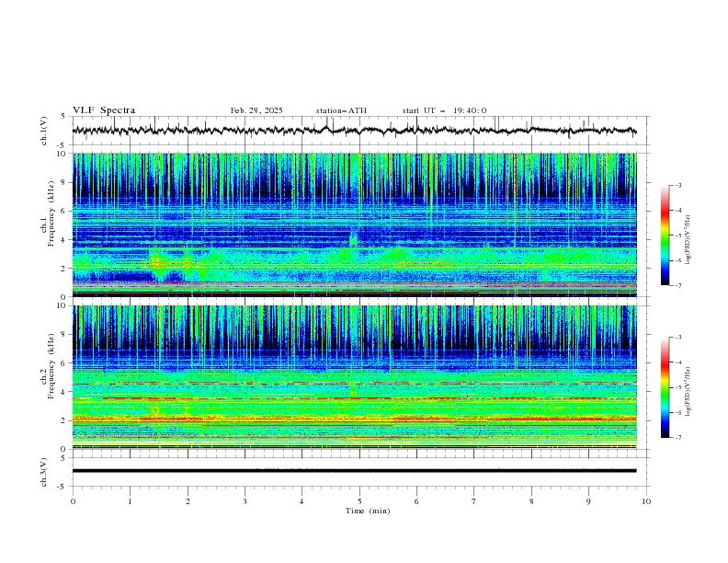Click the "ch.1(V)" vertical axis label

pos(44,131)
